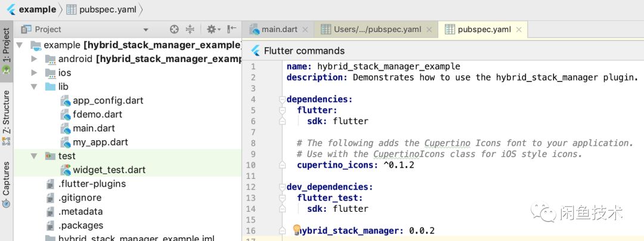644x241 pixels.
Task: Expand the android folder
Action: (34, 59)
